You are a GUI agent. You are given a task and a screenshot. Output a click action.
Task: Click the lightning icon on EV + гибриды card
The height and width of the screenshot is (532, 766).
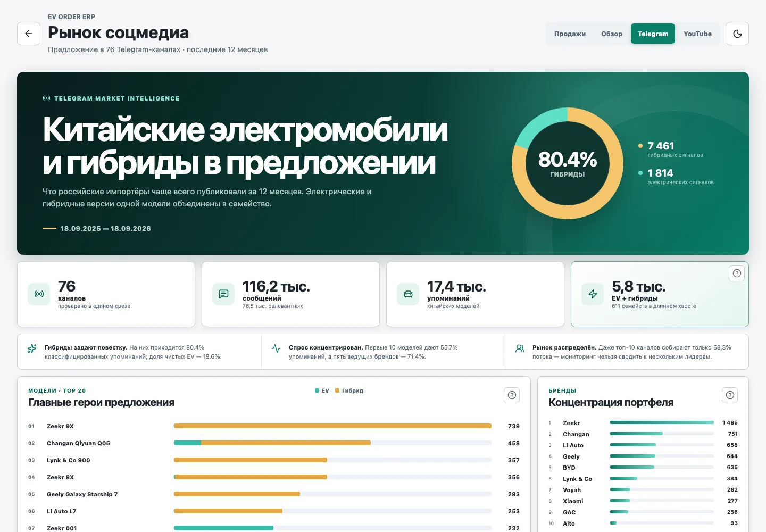593,294
